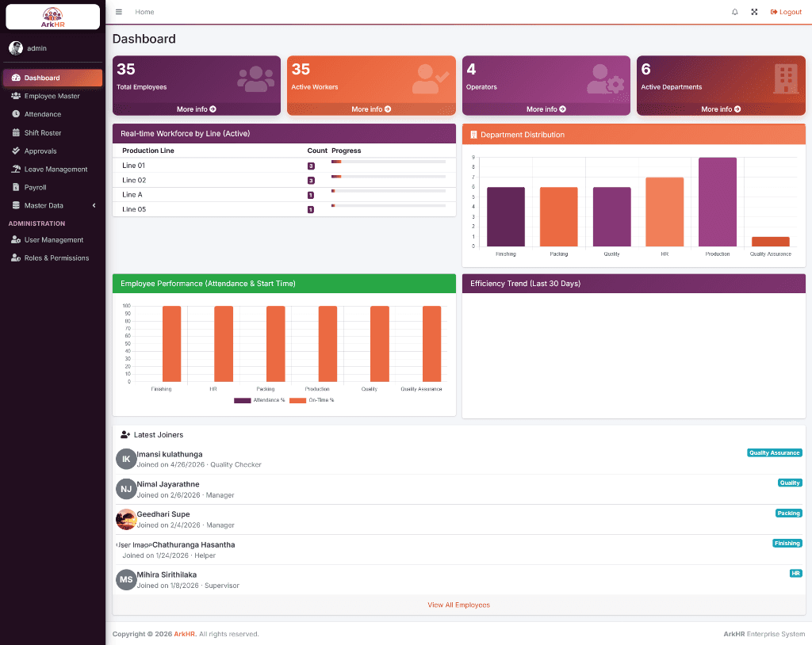The image size is (812, 645).
Task: Click More info on Operators card
Action: click(546, 109)
